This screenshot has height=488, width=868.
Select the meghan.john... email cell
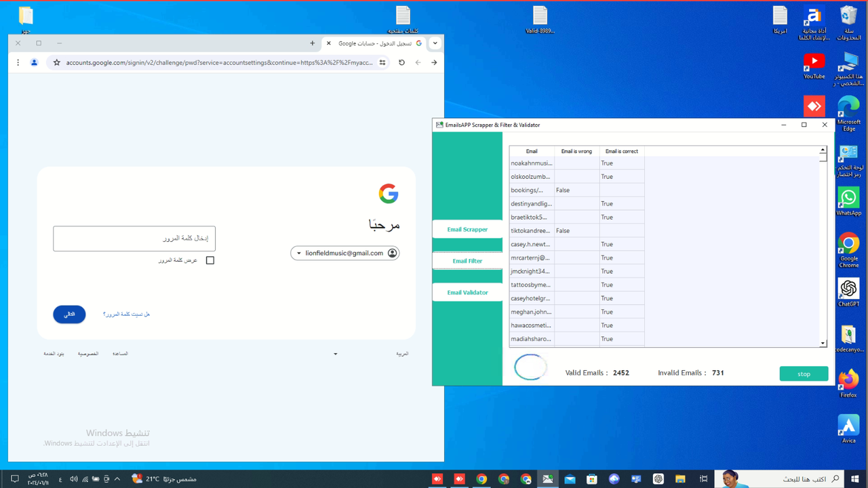tap(532, 312)
